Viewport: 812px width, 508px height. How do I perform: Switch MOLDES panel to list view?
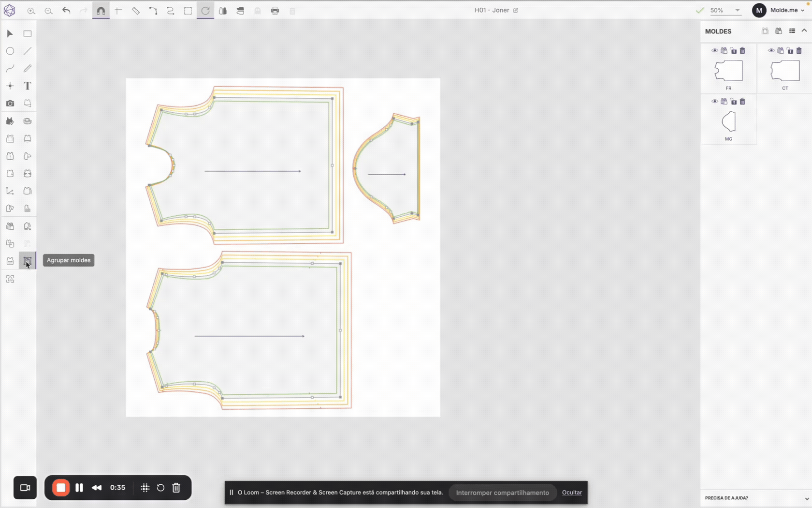pos(792,31)
